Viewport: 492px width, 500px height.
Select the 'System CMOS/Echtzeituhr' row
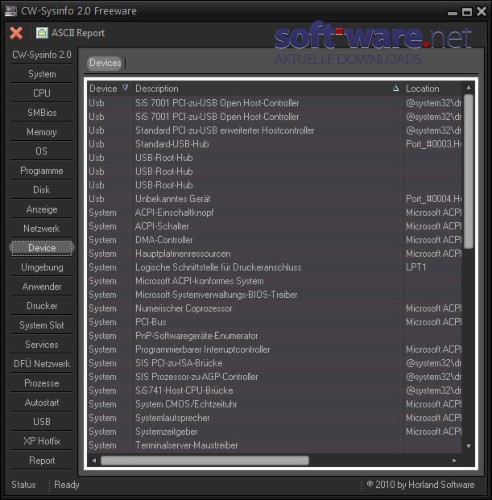coord(275,404)
